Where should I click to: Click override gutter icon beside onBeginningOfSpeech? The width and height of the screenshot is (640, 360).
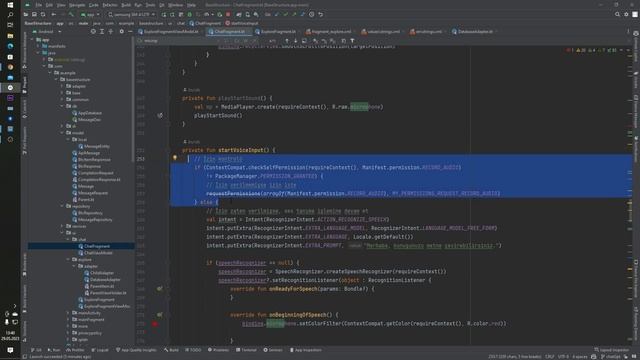tap(160, 315)
